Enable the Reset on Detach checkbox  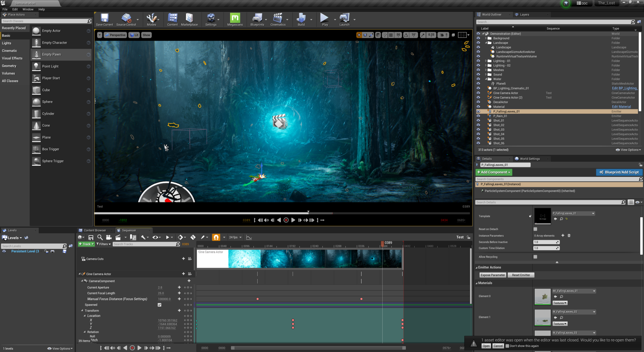point(535,229)
